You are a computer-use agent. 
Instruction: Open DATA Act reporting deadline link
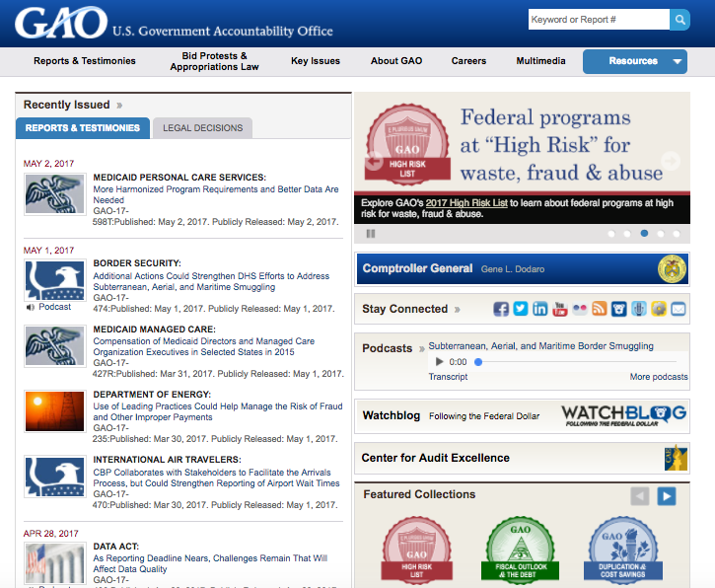pyautogui.click(x=210, y=563)
